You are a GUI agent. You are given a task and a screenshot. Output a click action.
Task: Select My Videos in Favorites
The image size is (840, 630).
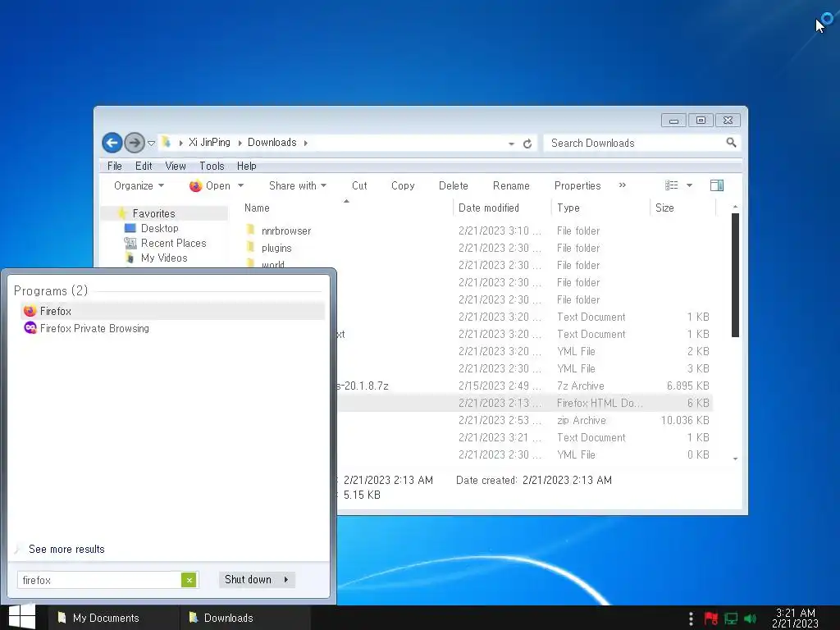tap(163, 258)
